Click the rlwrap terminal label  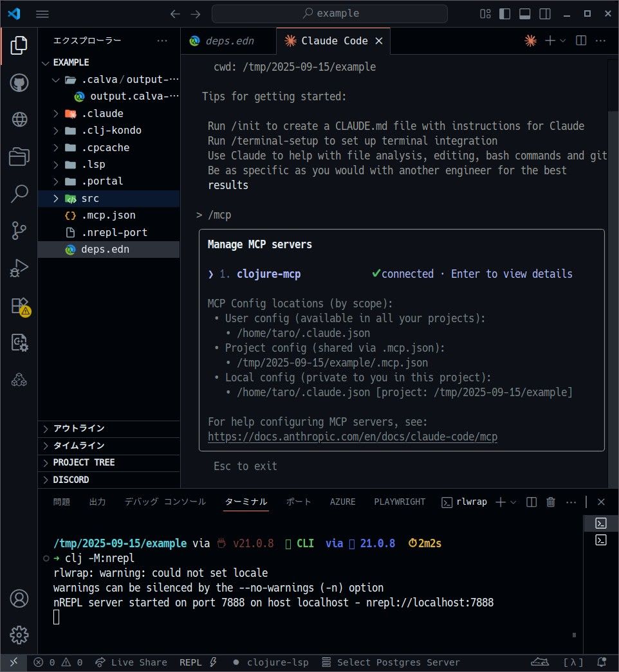coord(465,502)
